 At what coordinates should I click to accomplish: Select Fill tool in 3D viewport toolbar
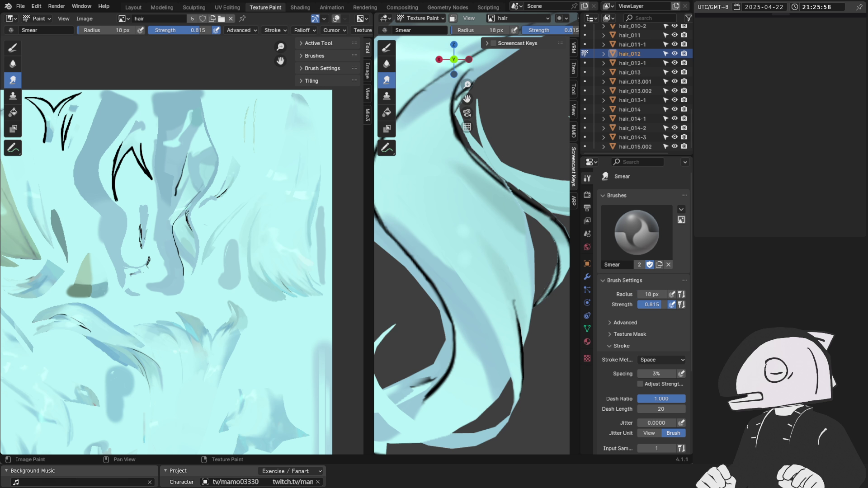(387, 113)
